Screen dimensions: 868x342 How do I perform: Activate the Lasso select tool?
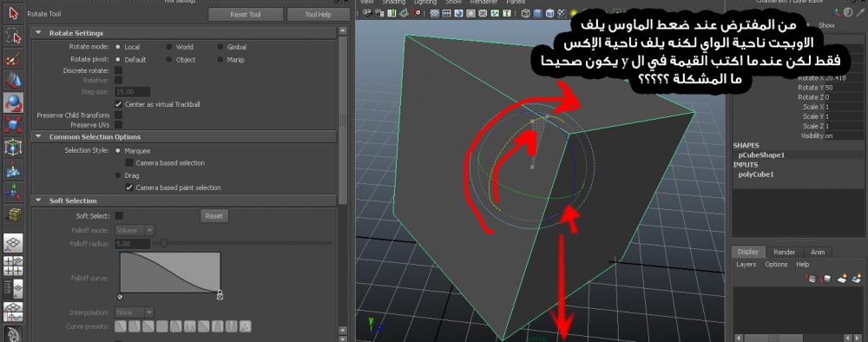(x=13, y=36)
